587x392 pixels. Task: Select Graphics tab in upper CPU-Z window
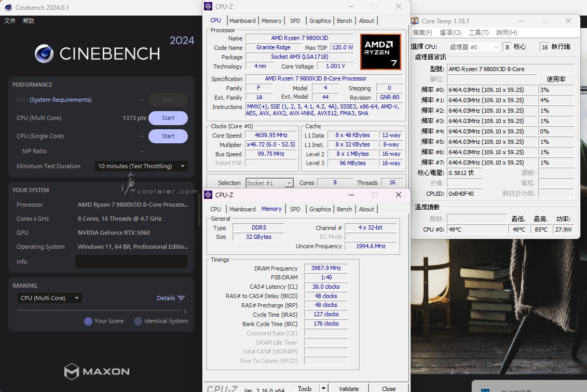pyautogui.click(x=320, y=21)
